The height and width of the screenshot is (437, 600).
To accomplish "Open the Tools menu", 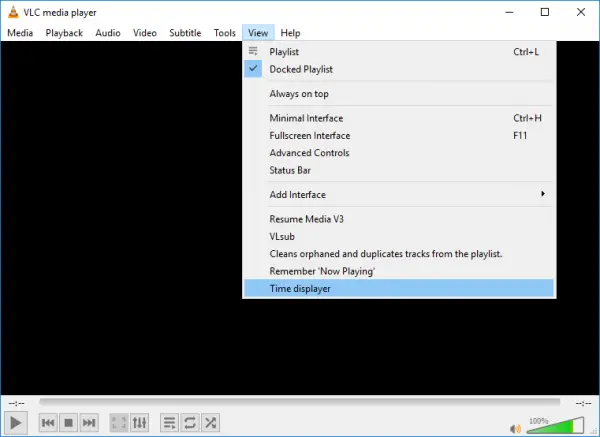I will coord(225,33).
